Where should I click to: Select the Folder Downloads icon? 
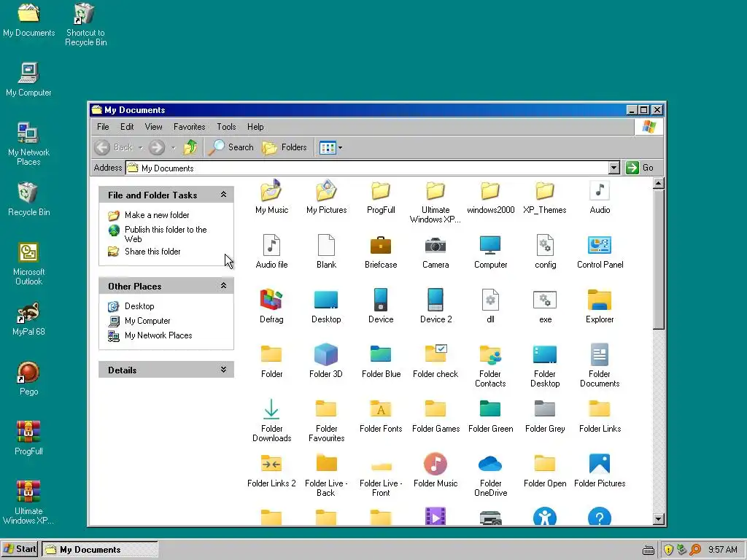pyautogui.click(x=271, y=410)
